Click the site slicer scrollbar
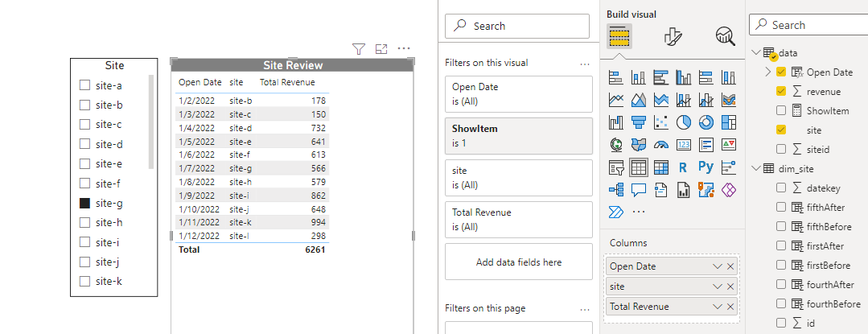The width and height of the screenshot is (868, 334). [x=150, y=121]
